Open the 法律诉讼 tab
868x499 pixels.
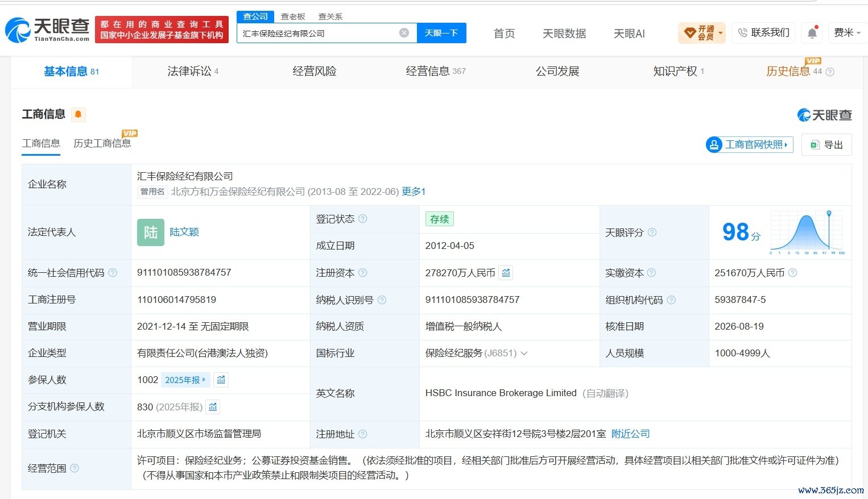coord(193,72)
